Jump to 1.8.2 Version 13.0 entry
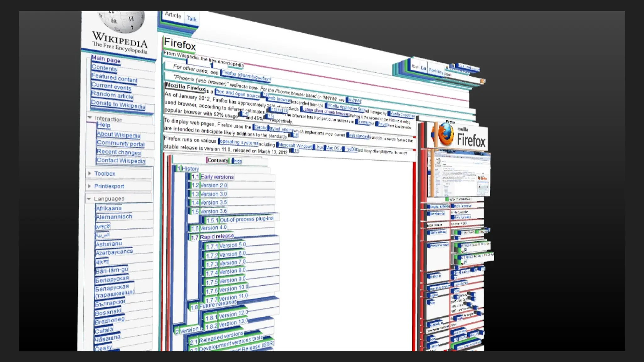644x362 pixels. (227, 324)
